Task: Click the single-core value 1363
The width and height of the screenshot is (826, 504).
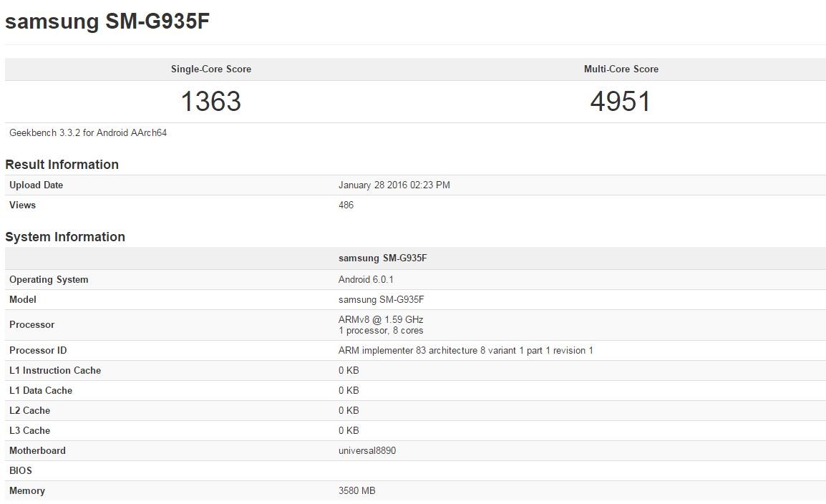Action: (x=210, y=101)
